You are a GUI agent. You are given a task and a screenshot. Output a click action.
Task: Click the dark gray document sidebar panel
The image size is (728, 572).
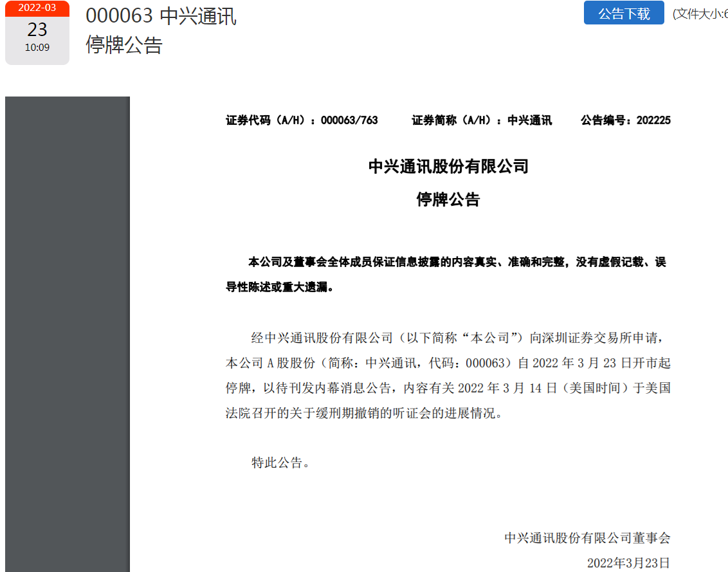tap(68, 333)
